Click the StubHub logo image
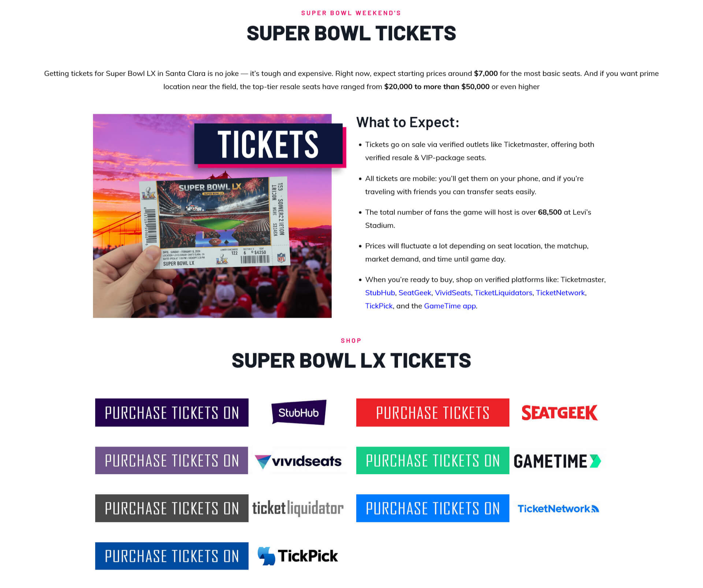The image size is (703, 588). tap(298, 412)
